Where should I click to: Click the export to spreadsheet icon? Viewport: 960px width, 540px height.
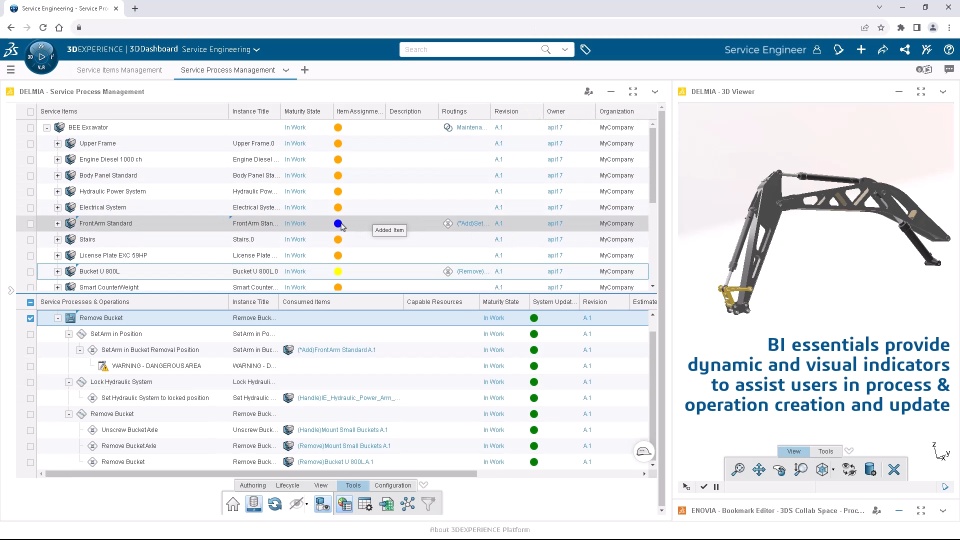pyautogui.click(x=386, y=504)
